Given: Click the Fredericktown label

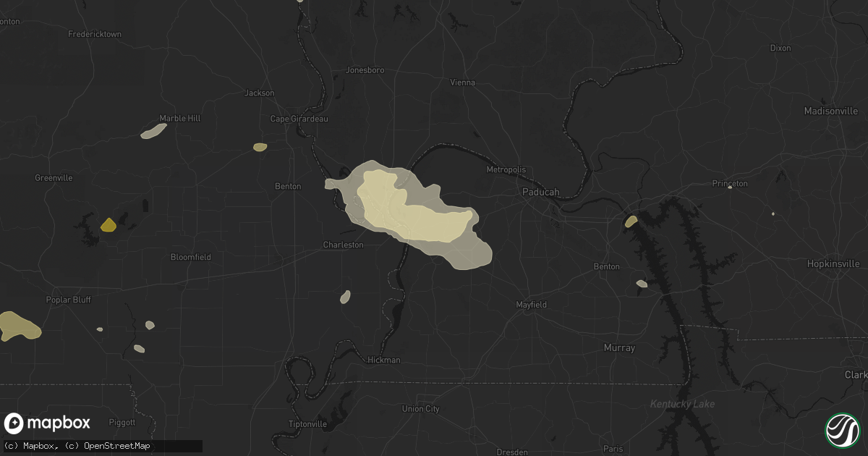Looking at the screenshot, I should (x=94, y=34).
